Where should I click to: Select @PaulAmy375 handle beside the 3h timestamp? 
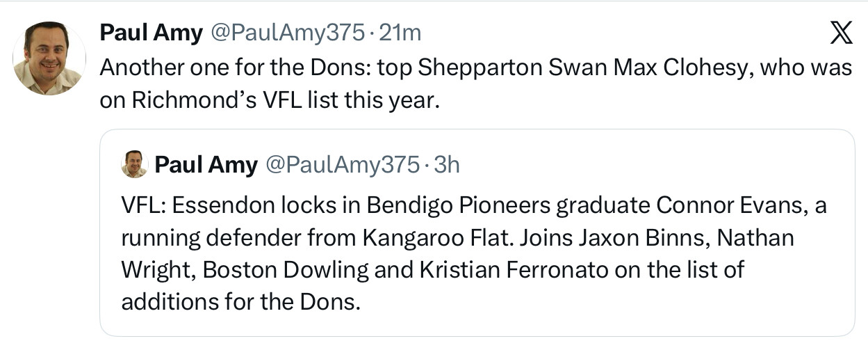tap(343, 164)
